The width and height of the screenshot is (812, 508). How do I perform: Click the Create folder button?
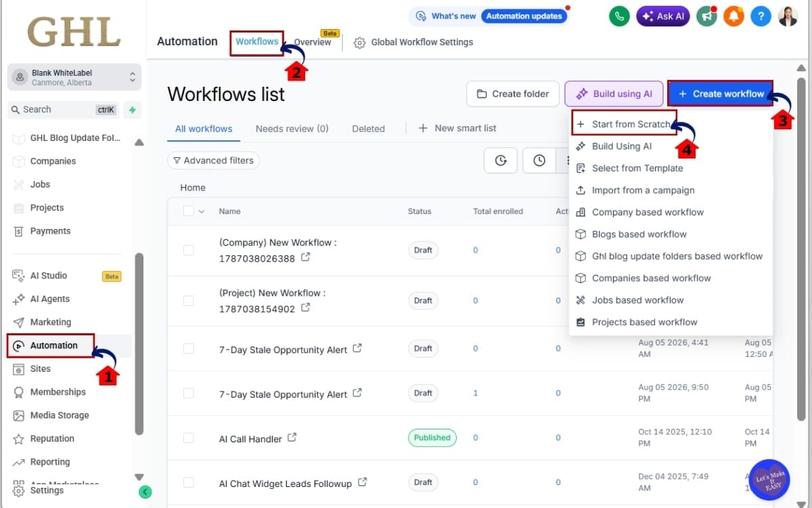coord(513,93)
